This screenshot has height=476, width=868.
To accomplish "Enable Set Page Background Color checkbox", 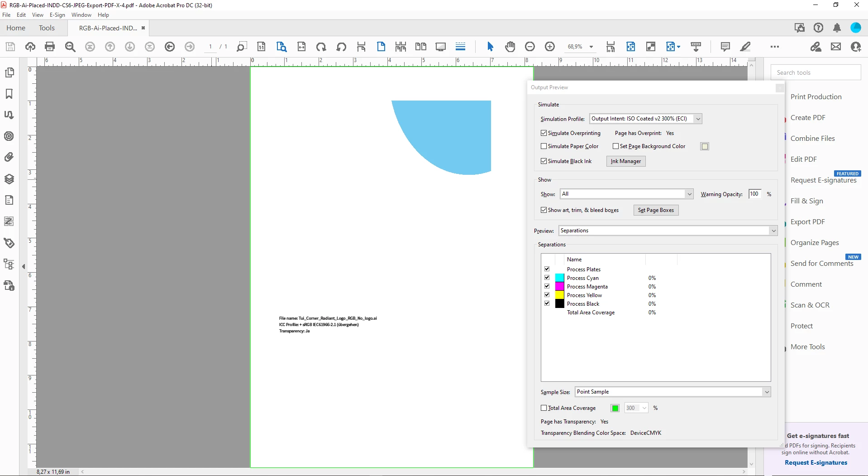I will [615, 146].
